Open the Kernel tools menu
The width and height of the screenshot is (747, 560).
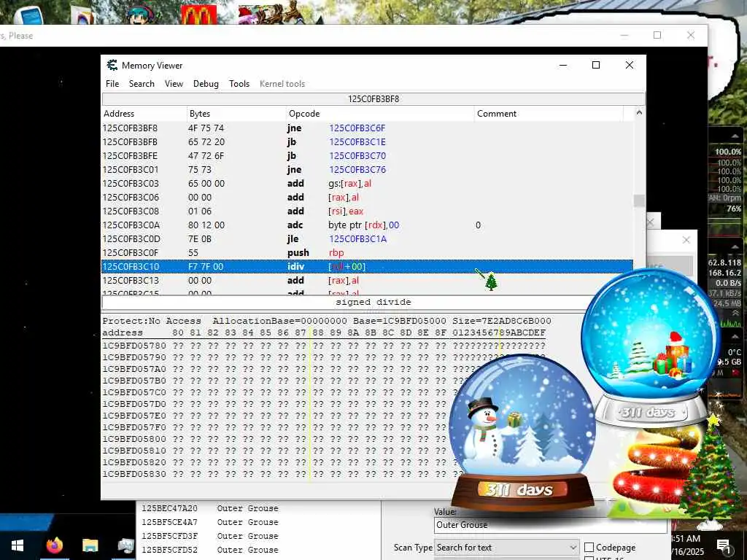click(x=282, y=84)
